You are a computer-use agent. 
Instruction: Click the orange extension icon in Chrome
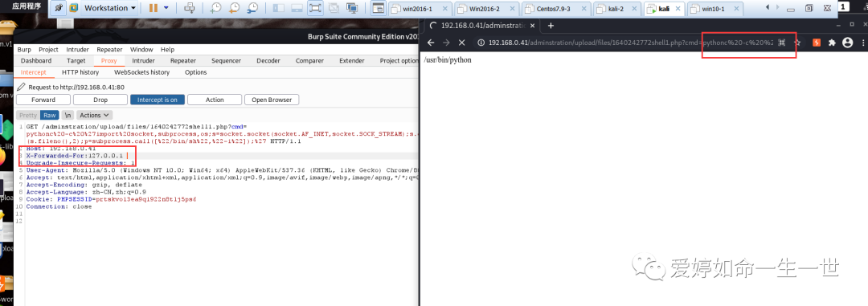[x=816, y=43]
